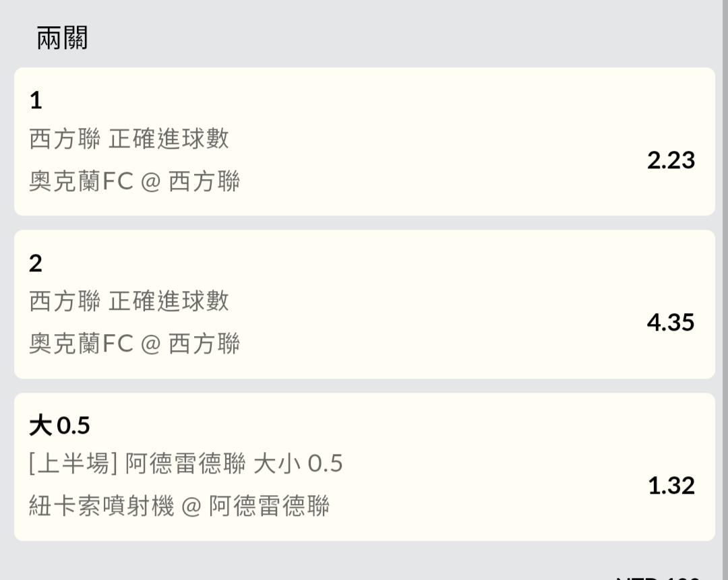
Task: Open 奧克蘭FC @ 西方聯 matchup in second card
Action: (134, 344)
